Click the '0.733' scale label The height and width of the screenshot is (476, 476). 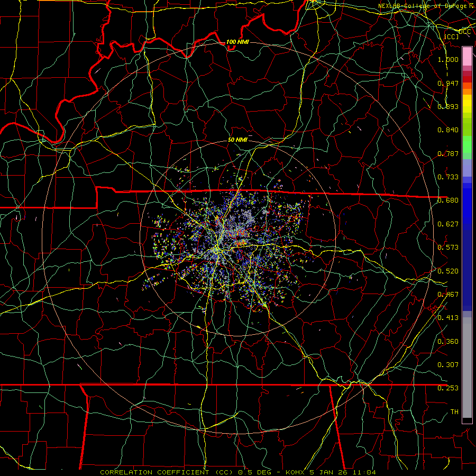[448, 177]
